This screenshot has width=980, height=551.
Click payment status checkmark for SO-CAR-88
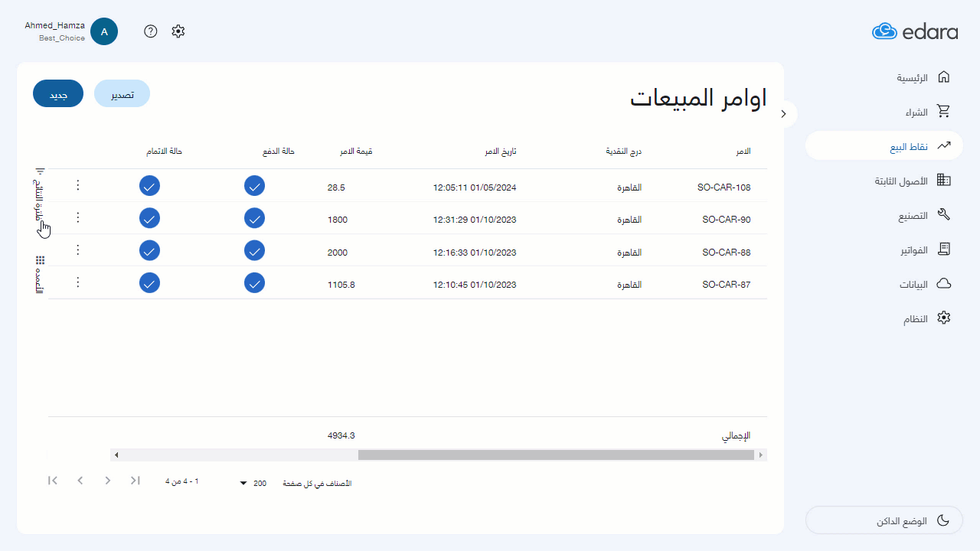[255, 250]
